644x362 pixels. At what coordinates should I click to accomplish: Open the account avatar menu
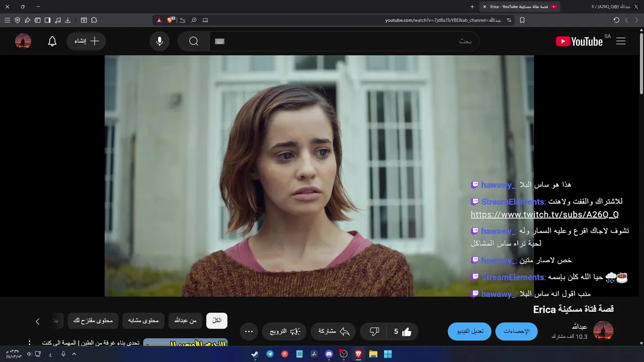tap(23, 41)
